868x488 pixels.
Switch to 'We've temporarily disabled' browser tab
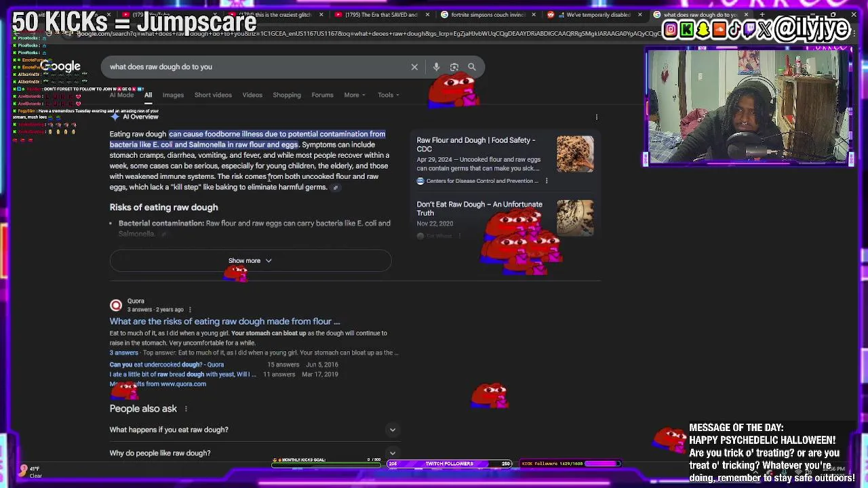coord(595,14)
